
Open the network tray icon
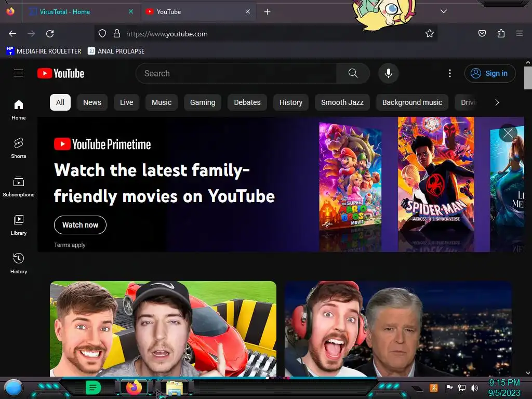pos(462,388)
